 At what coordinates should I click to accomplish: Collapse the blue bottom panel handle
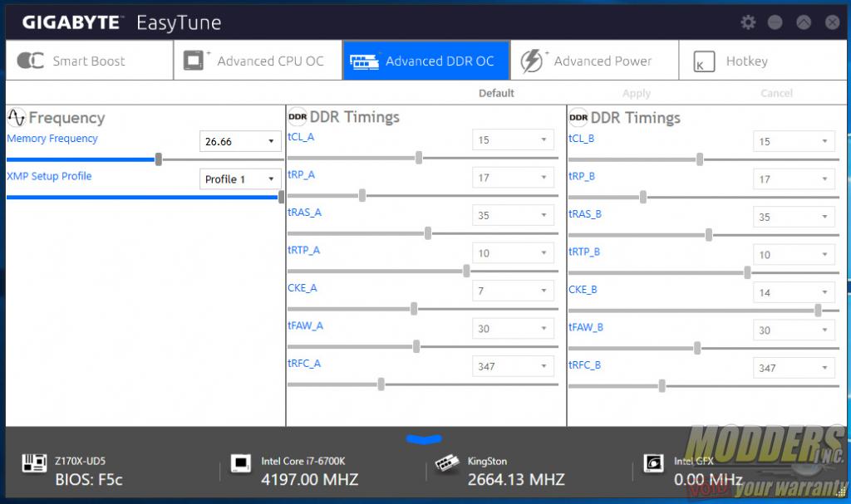pos(425,439)
